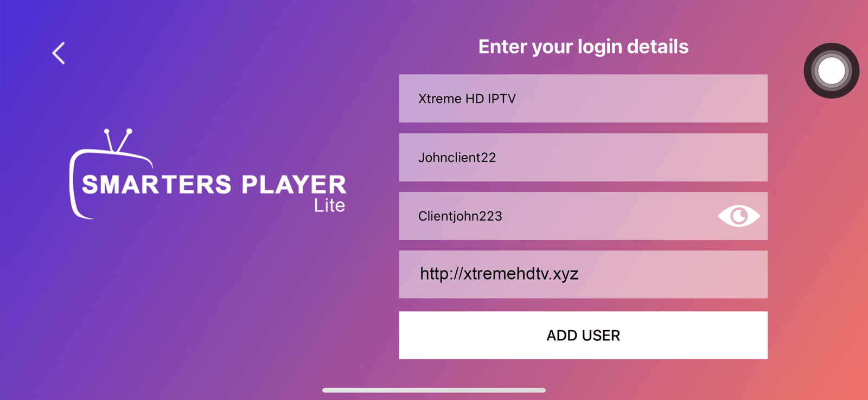Click the SMARTERS PLAYER wordmark
This screenshot has width=868, height=400.
pyautogui.click(x=214, y=185)
